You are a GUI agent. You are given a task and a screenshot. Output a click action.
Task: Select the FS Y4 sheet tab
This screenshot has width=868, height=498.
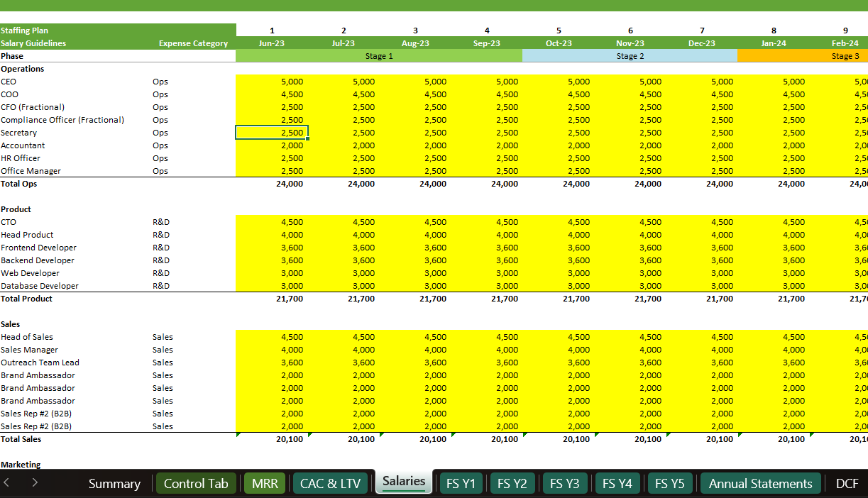coord(617,483)
